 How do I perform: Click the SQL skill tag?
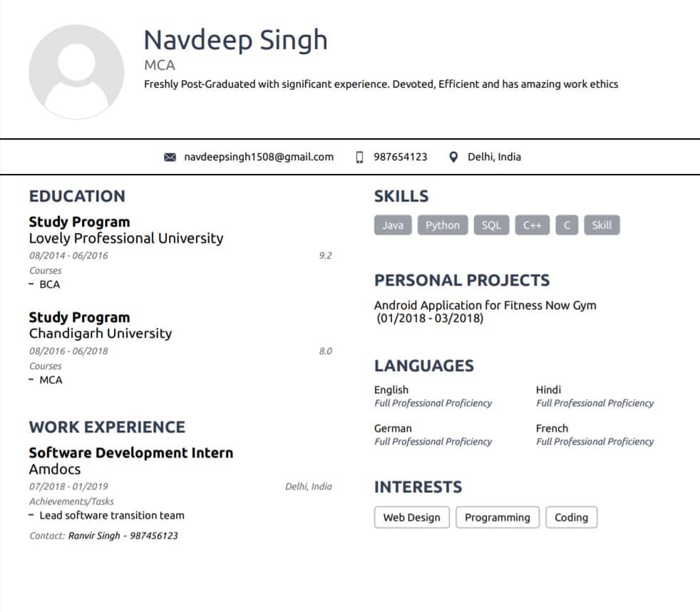[x=491, y=225]
